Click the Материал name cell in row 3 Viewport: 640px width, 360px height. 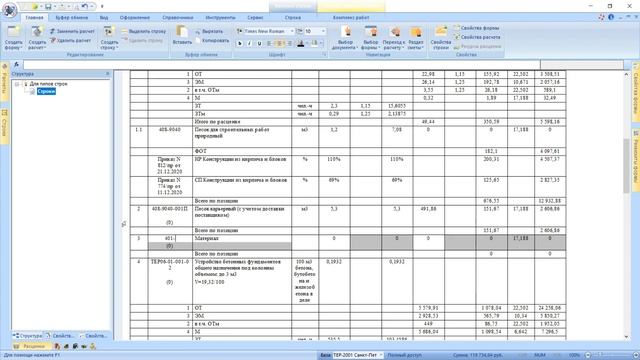click(242, 238)
